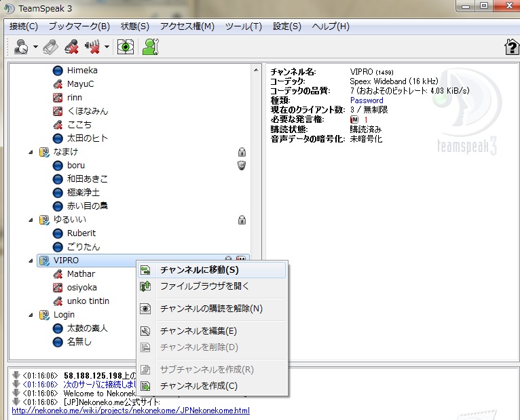
Task: Collapse the Login channel tree
Action: click(31, 315)
